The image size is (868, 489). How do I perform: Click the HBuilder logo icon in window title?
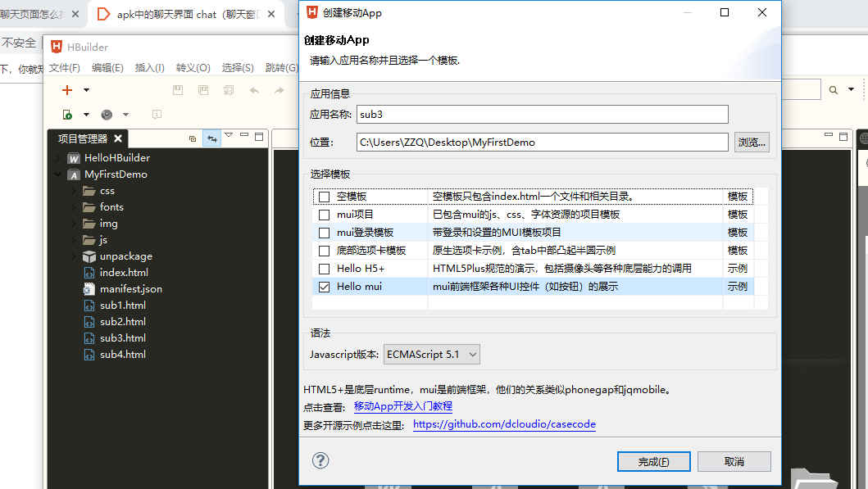(x=57, y=47)
